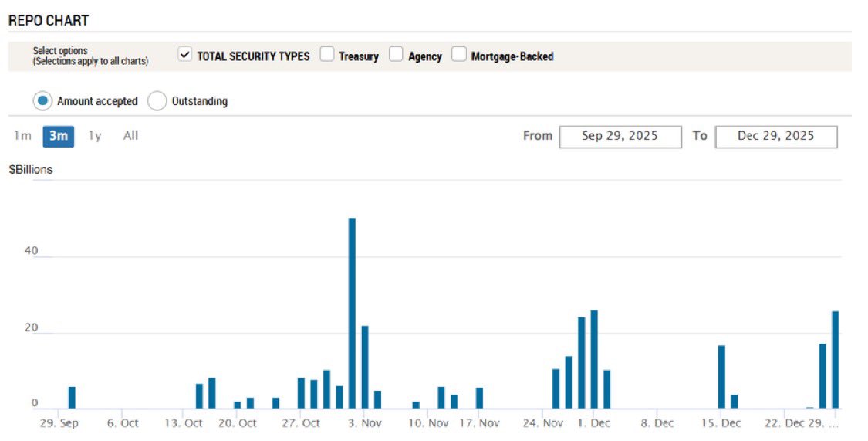Image resolution: width=868 pixels, height=441 pixels.
Task: Select the 3m range button
Action: click(58, 136)
